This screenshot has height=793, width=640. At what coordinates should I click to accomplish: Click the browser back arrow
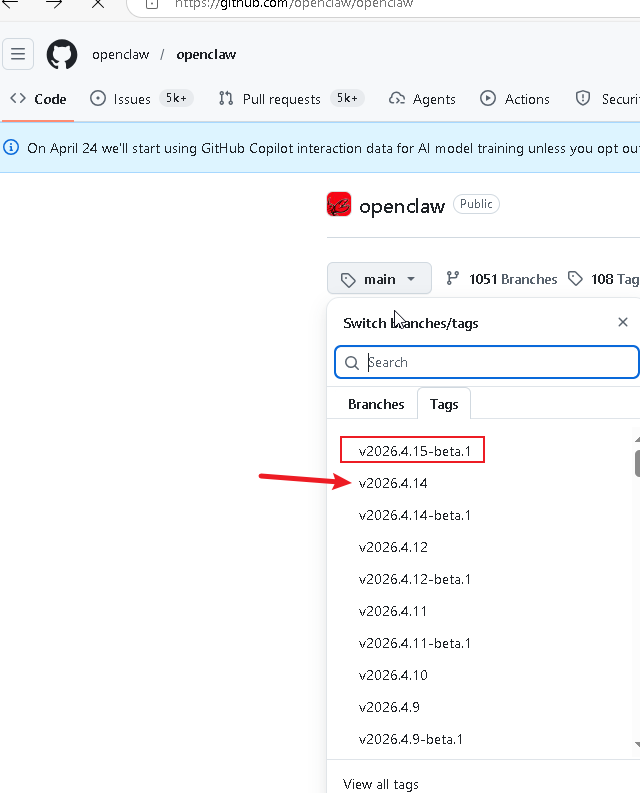click(x=10, y=4)
